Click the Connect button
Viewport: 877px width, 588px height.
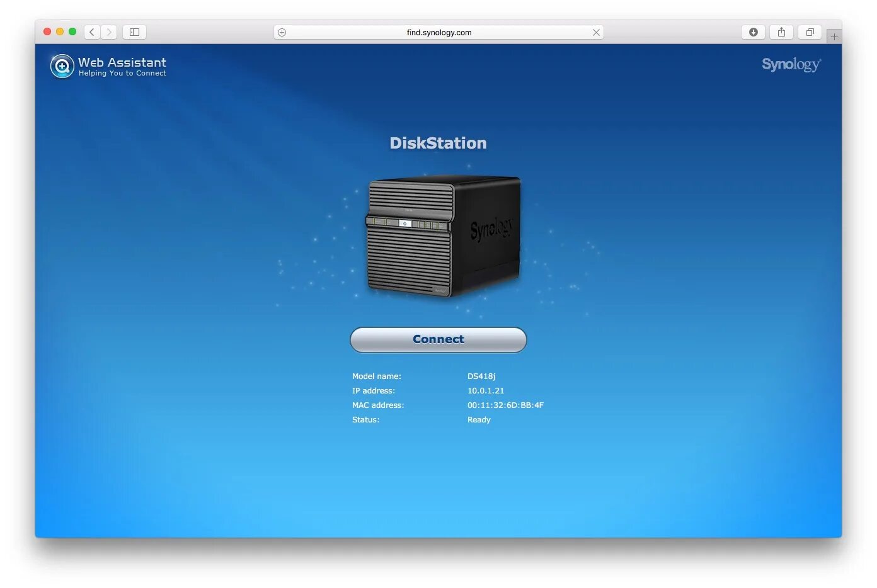(438, 340)
